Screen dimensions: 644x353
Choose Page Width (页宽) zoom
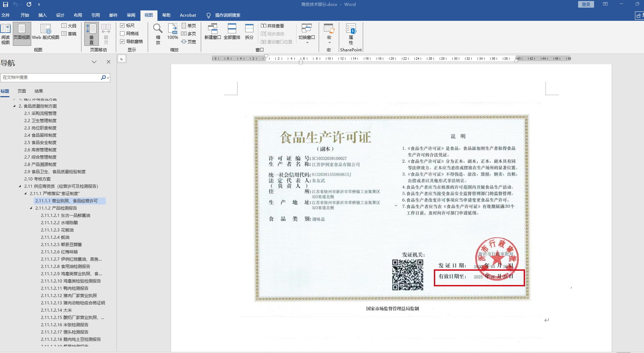[189, 42]
